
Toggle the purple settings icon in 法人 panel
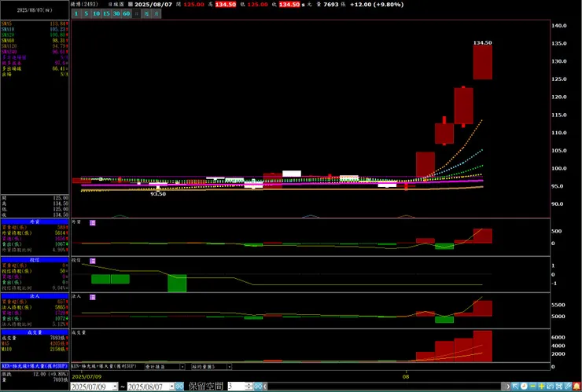click(93, 297)
